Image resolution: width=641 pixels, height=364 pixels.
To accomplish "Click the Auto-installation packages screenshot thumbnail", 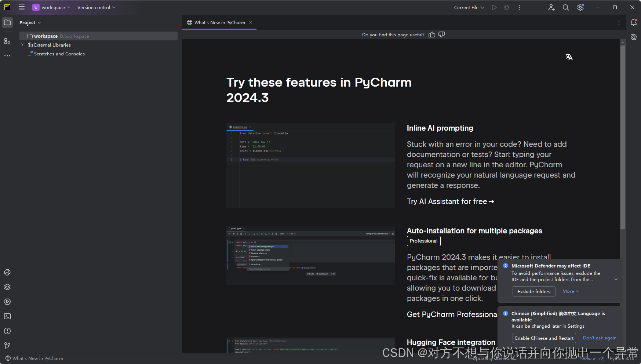I will 311,255.
